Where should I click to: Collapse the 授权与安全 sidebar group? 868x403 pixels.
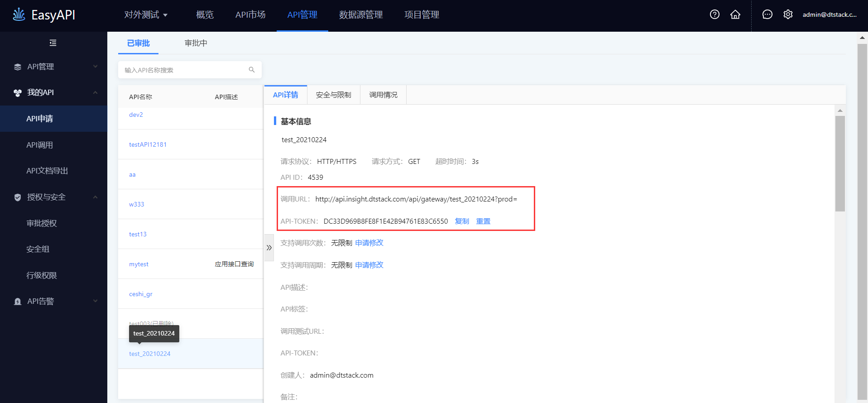[x=95, y=197]
